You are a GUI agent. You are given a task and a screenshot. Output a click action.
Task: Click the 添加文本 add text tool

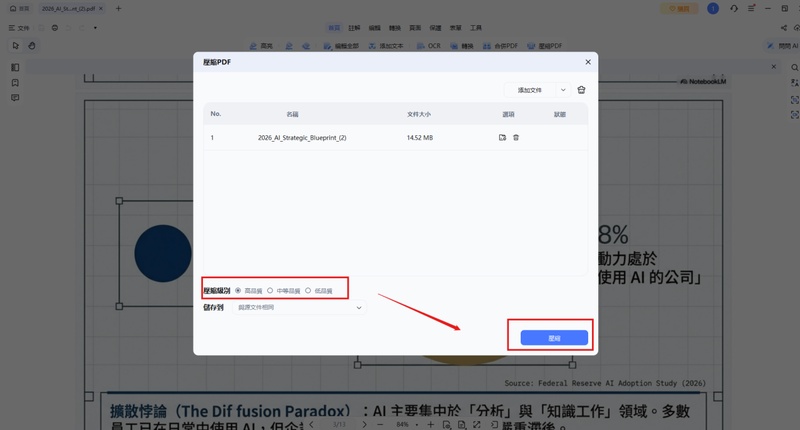point(386,46)
